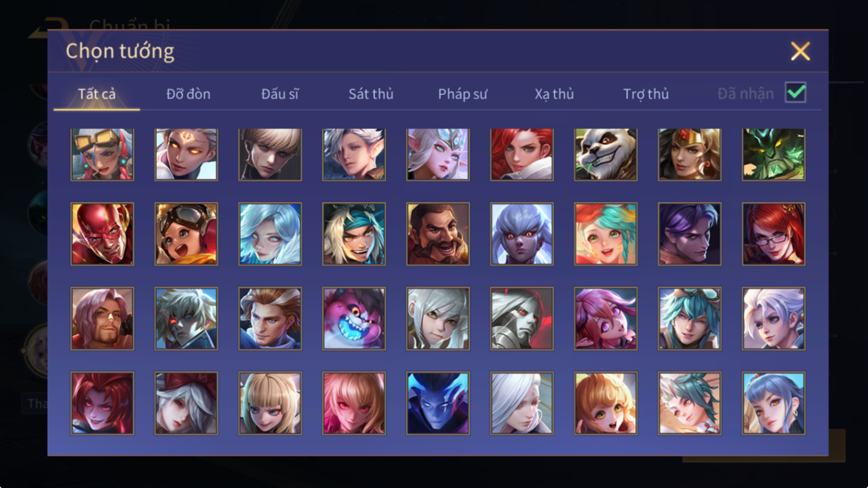Screen dimensions: 868x488
Task: Toggle the Đã nhận checkbox
Action: [x=795, y=93]
